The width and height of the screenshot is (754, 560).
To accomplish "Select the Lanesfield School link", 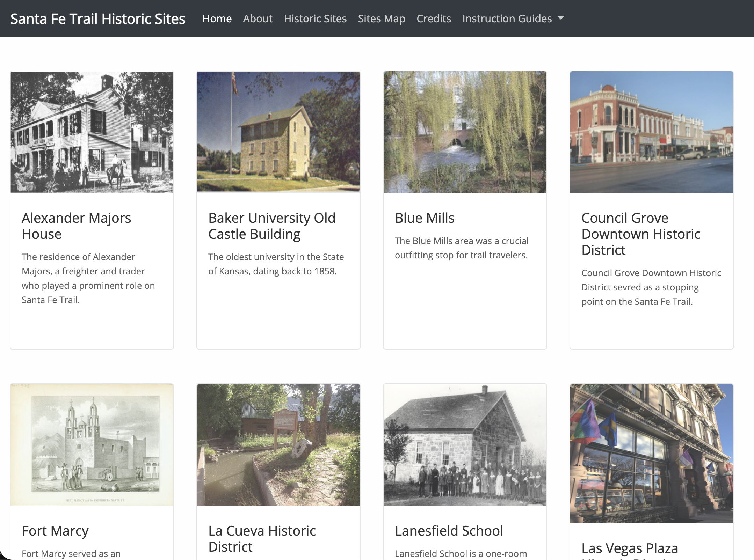I will 449,531.
